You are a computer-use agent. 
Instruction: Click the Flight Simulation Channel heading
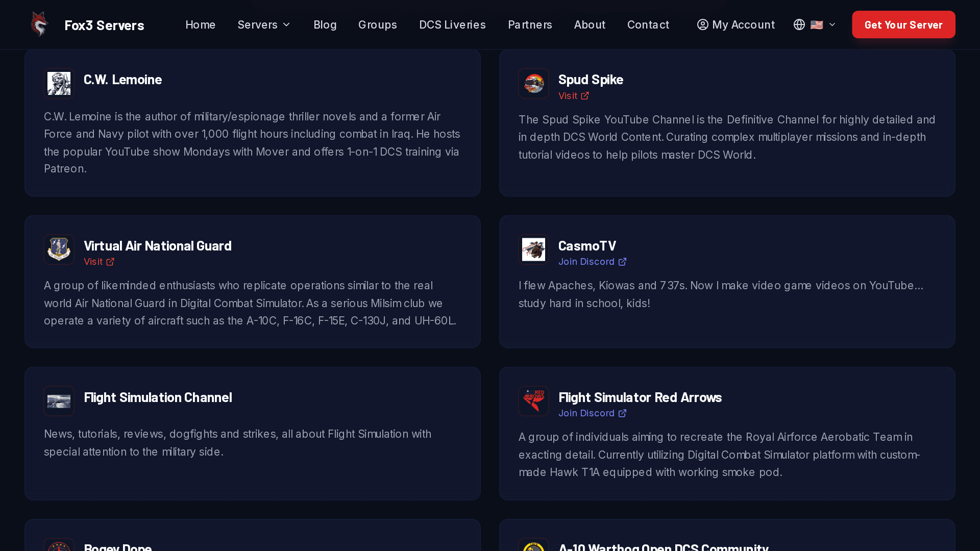(x=158, y=397)
